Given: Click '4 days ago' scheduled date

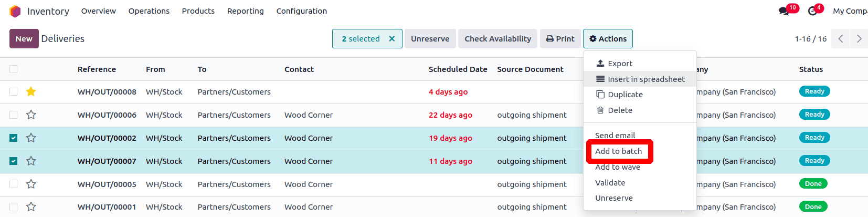Looking at the screenshot, I should [x=448, y=92].
